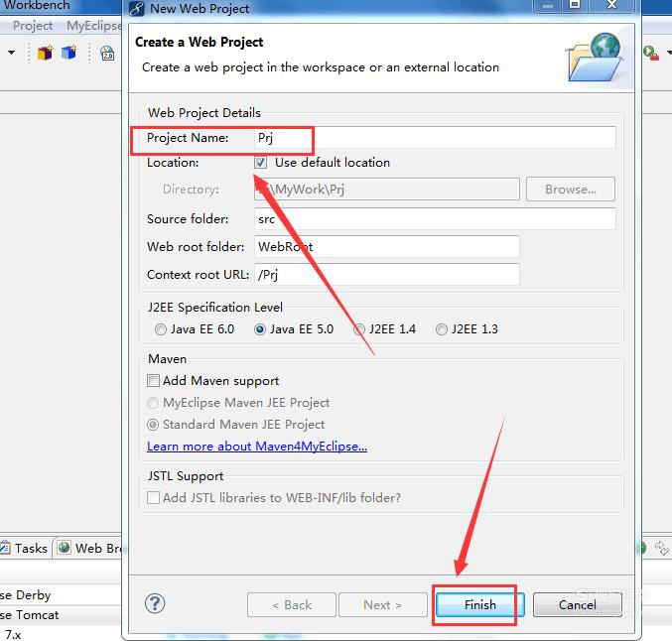Uncheck Use default location checkbox
This screenshot has height=641, width=672.
coord(260,163)
